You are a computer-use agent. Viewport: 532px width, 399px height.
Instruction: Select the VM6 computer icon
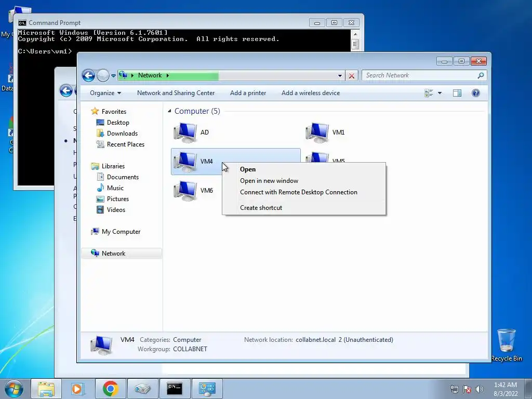(185, 191)
